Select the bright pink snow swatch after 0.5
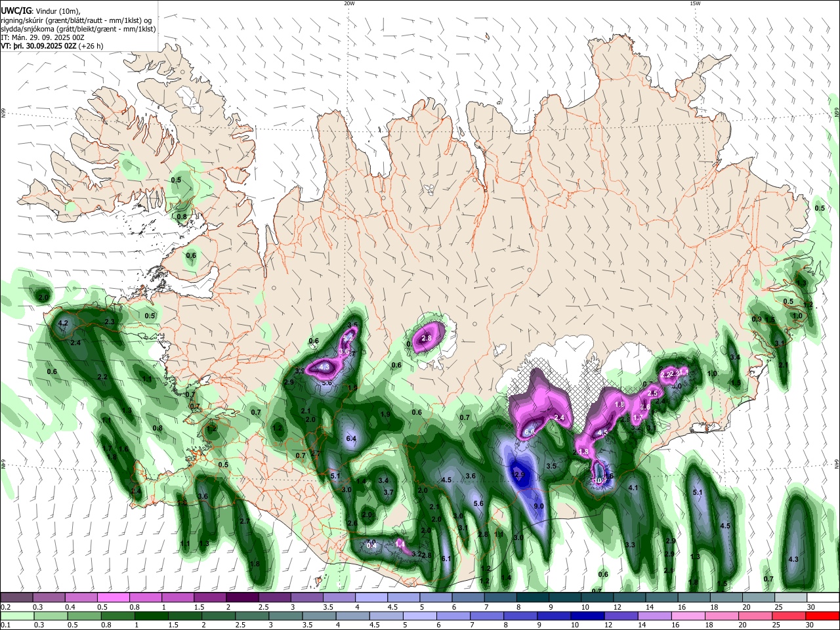This screenshot has width=840, height=630. 113,597
